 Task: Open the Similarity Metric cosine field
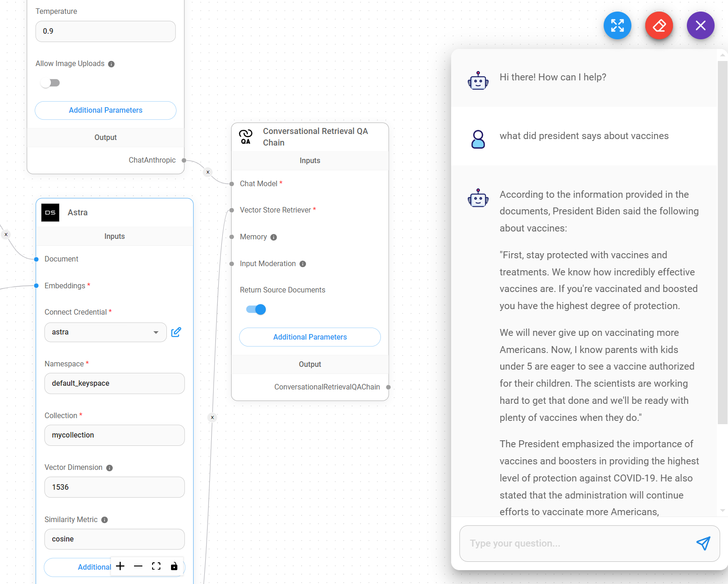[114, 539]
